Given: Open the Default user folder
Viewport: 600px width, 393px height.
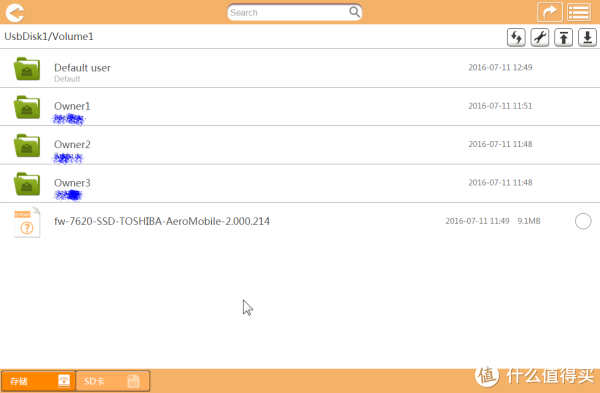Looking at the screenshot, I should click(300, 68).
